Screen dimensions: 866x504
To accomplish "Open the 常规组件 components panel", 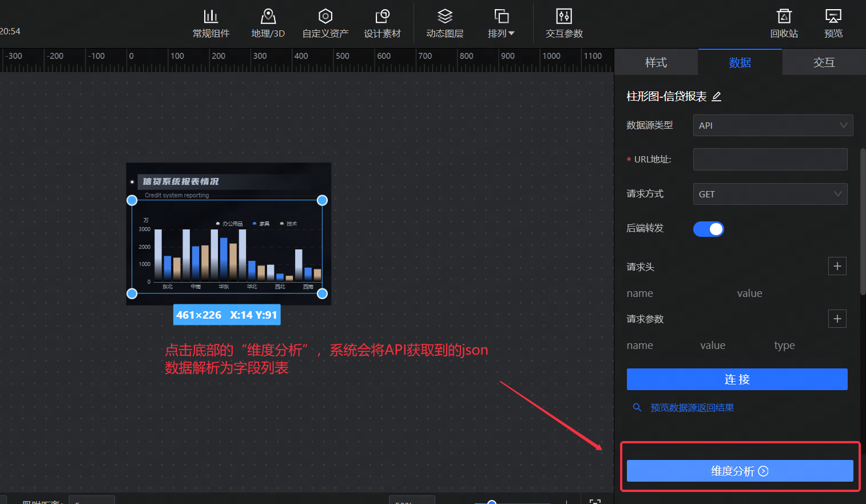I will 210,23.
